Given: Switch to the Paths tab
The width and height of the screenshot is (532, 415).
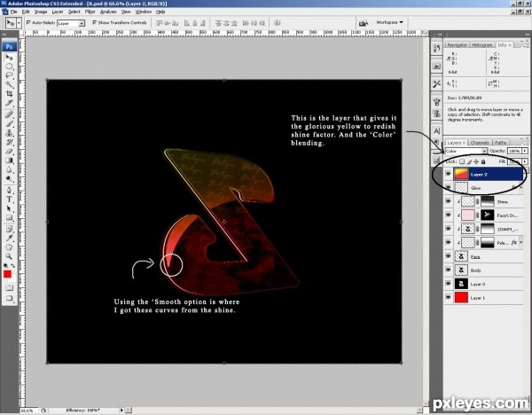Looking at the screenshot, I should click(x=500, y=143).
